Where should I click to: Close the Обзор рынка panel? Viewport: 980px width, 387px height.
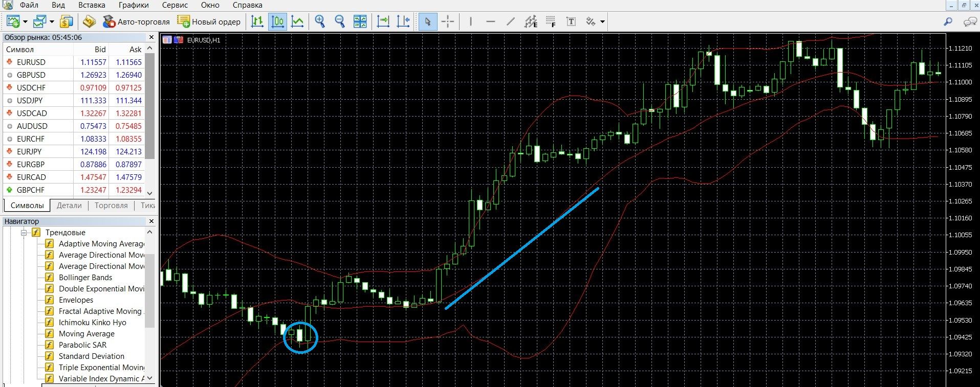(x=151, y=37)
